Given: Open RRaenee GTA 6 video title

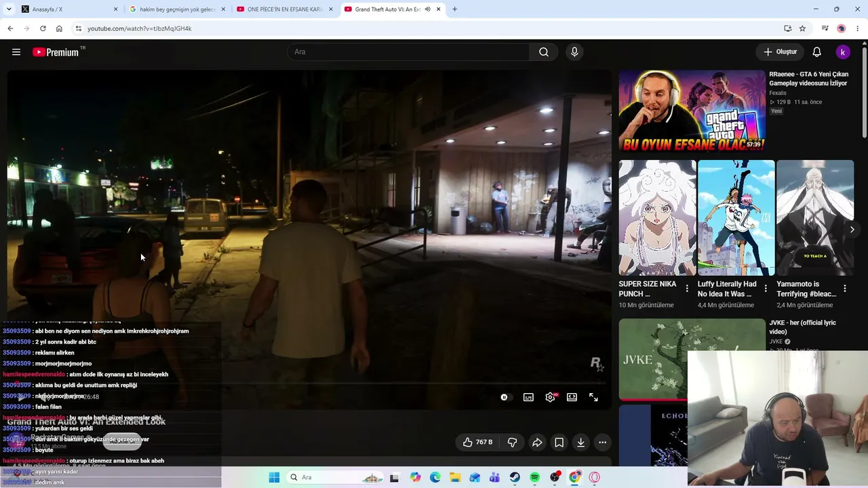Looking at the screenshot, I should pyautogui.click(x=808, y=79).
